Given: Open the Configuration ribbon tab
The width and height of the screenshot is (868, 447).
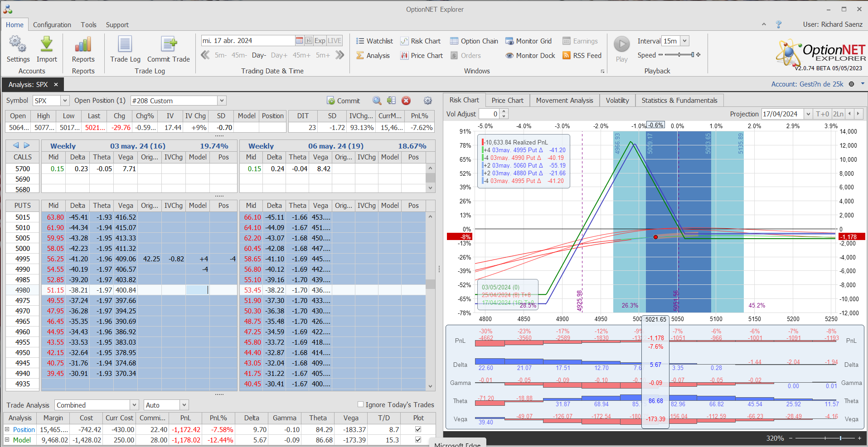Looking at the screenshot, I should (52, 25).
